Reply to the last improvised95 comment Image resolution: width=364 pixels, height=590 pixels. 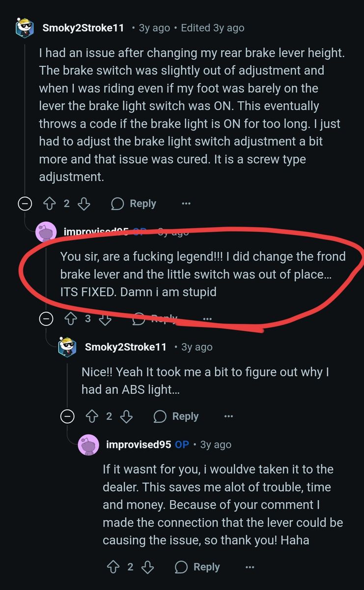click(197, 567)
